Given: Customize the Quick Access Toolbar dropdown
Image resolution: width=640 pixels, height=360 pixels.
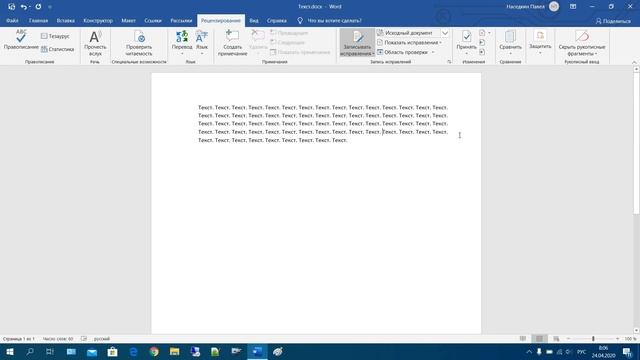Looking at the screenshot, I should pos(50,7).
